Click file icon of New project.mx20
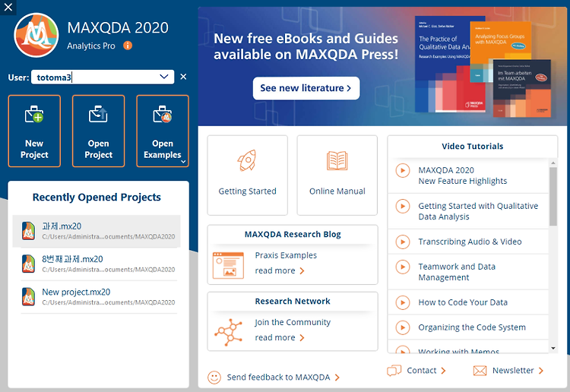Screen dimensions: 570x392 pos(28,297)
